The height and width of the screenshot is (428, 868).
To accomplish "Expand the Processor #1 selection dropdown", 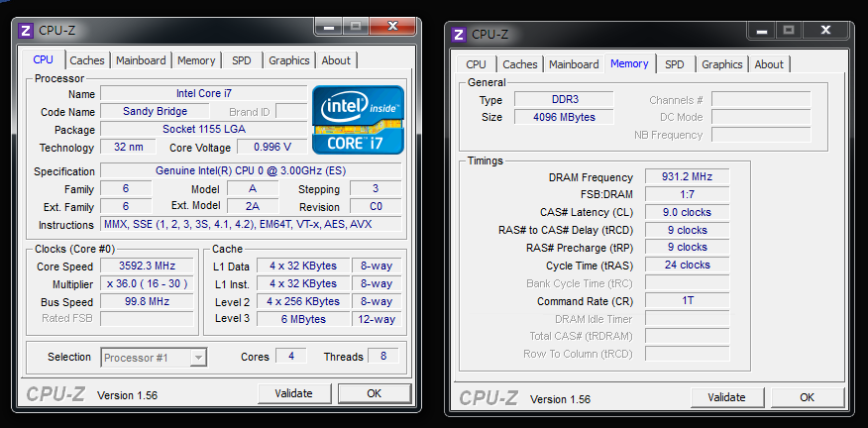I will tap(197, 358).
